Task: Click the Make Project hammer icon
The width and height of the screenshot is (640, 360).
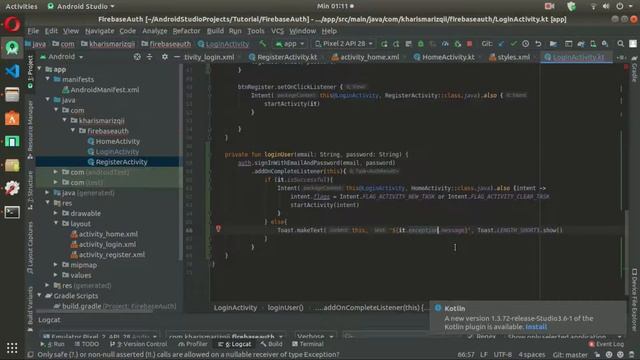Action: 263,44
